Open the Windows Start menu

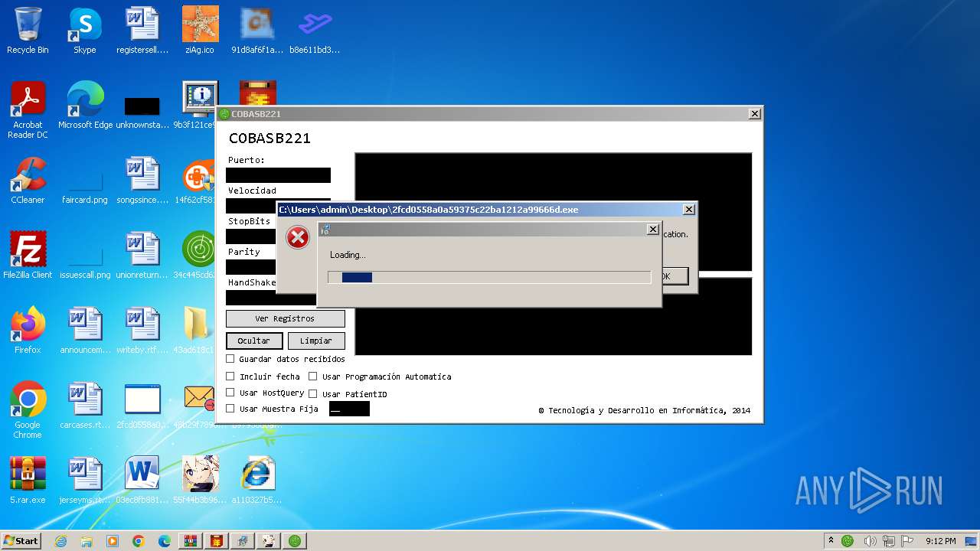(21, 540)
